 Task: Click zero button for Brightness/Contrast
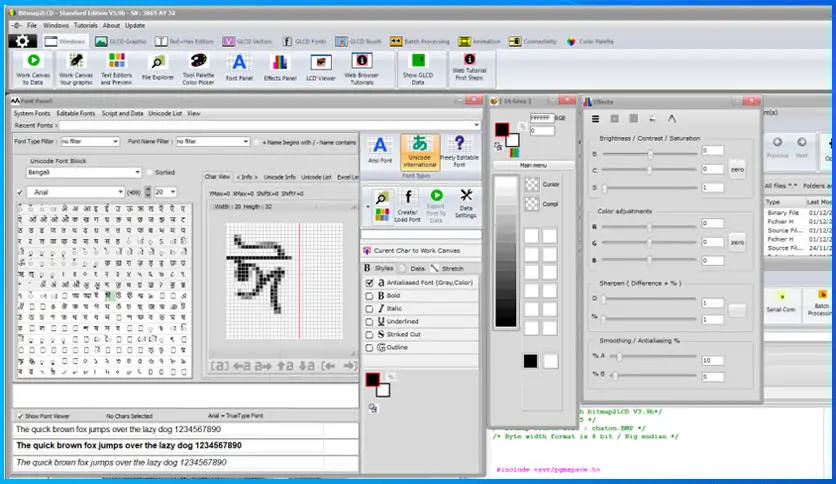coord(737,170)
